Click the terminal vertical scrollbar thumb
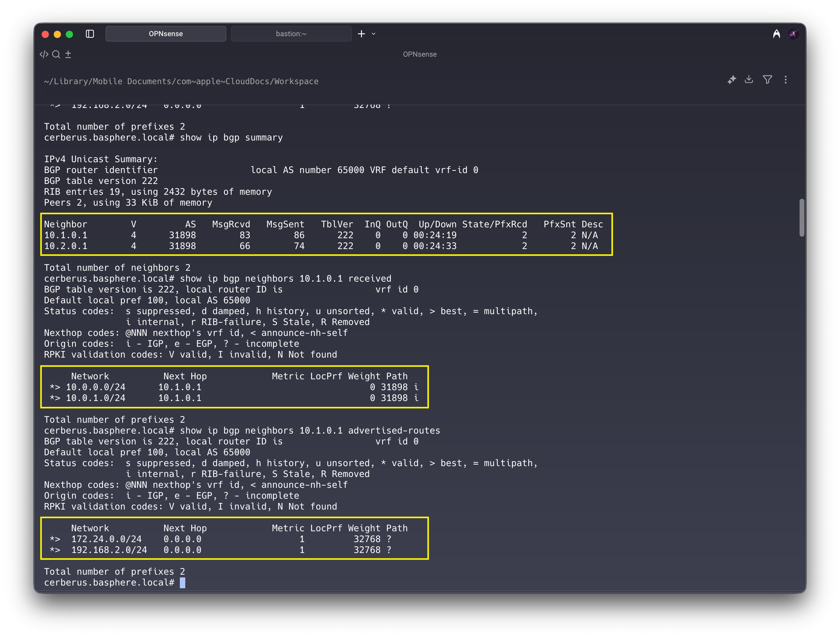The image size is (840, 638). 802,218
